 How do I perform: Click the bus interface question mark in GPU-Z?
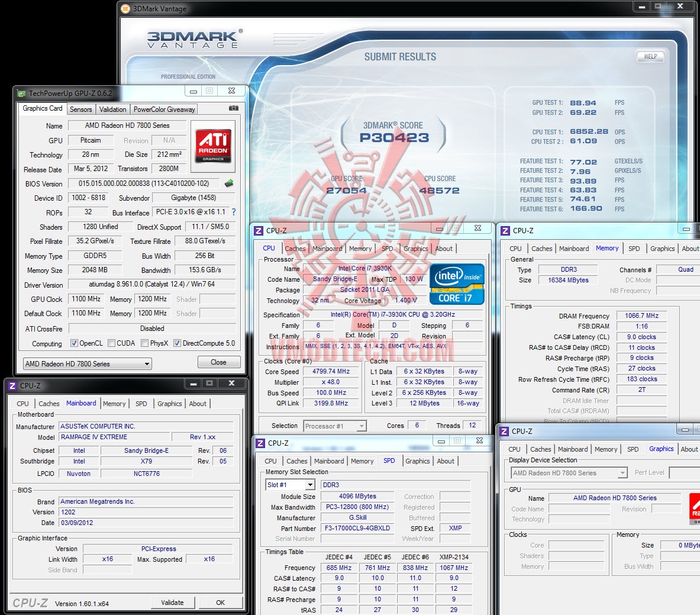pyautogui.click(x=234, y=212)
